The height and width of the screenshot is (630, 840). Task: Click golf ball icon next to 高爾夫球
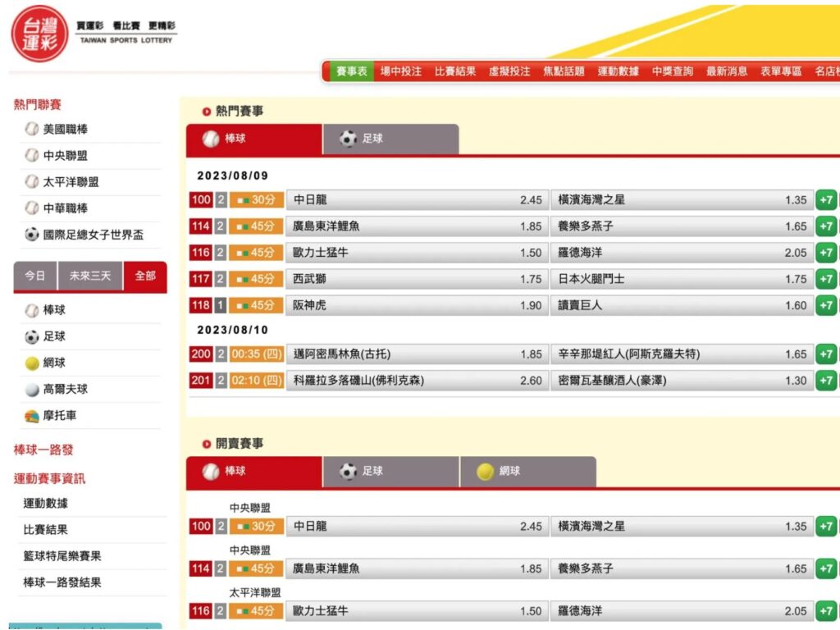tap(32, 389)
